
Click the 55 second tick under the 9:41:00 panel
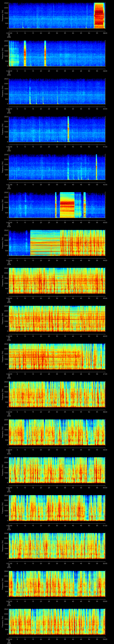click(x=97, y=184)
